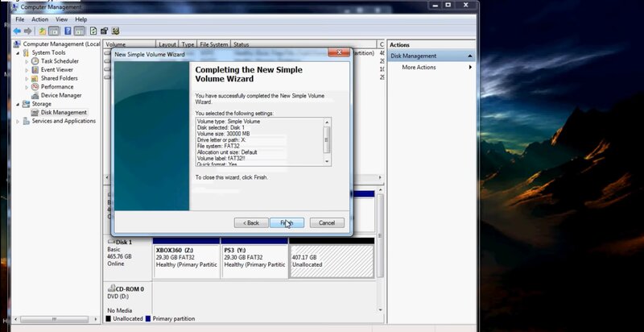Select the 407.17 GB Unallocated region
This screenshot has height=332, width=644.
332,261
